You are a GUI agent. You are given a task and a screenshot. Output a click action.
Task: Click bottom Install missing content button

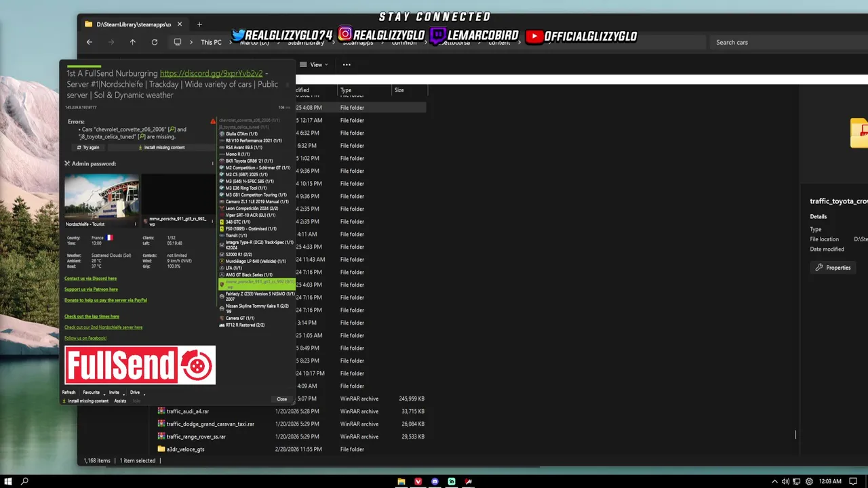point(85,401)
